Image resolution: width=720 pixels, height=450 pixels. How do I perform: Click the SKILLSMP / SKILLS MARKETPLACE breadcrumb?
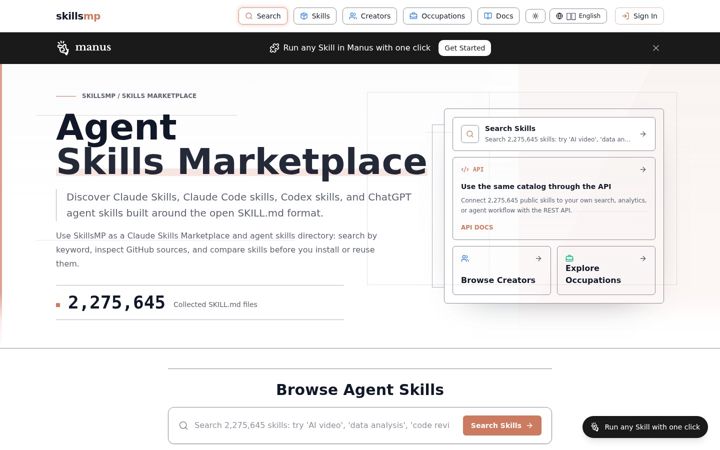coord(139,96)
